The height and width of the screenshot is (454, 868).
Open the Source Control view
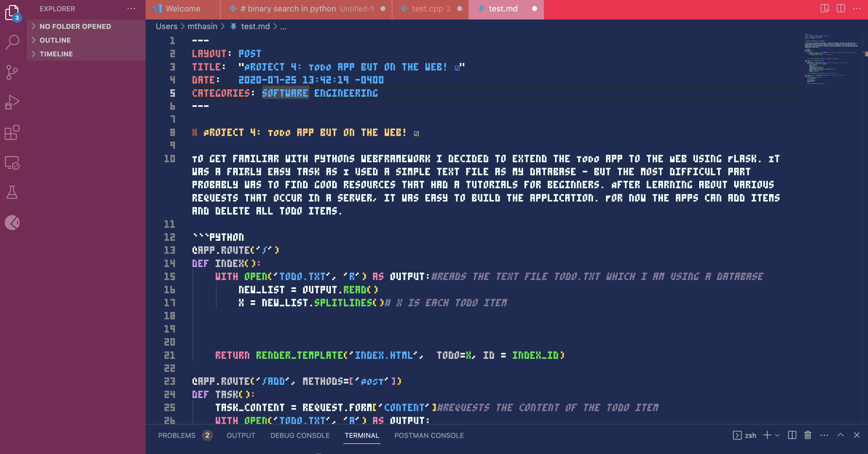[x=12, y=72]
